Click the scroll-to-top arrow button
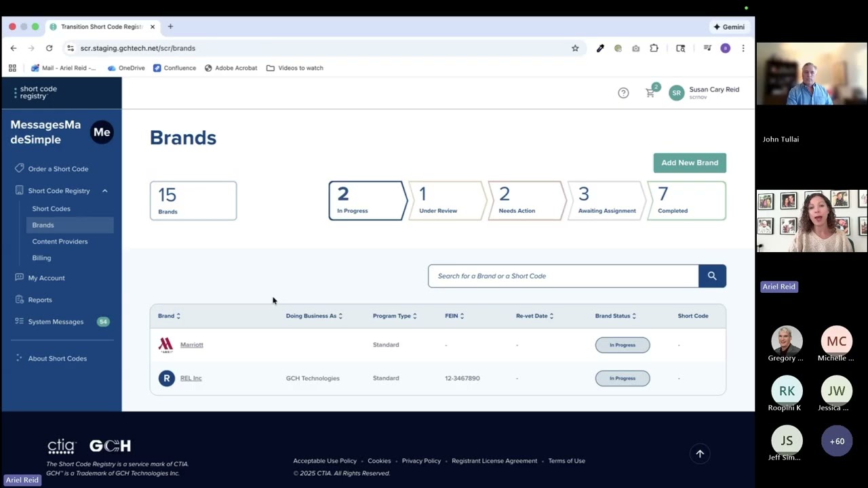 [700, 454]
